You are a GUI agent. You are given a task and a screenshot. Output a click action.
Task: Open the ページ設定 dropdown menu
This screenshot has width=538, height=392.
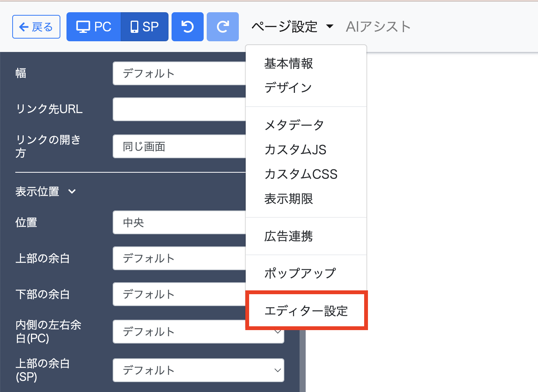click(x=292, y=27)
